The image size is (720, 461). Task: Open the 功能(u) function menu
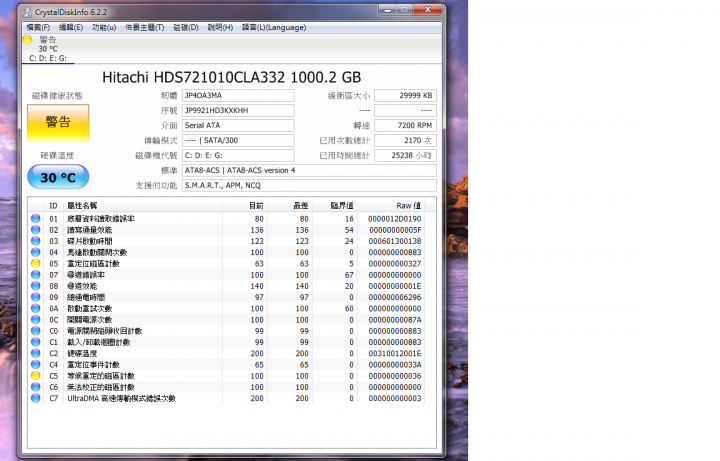coord(104,28)
